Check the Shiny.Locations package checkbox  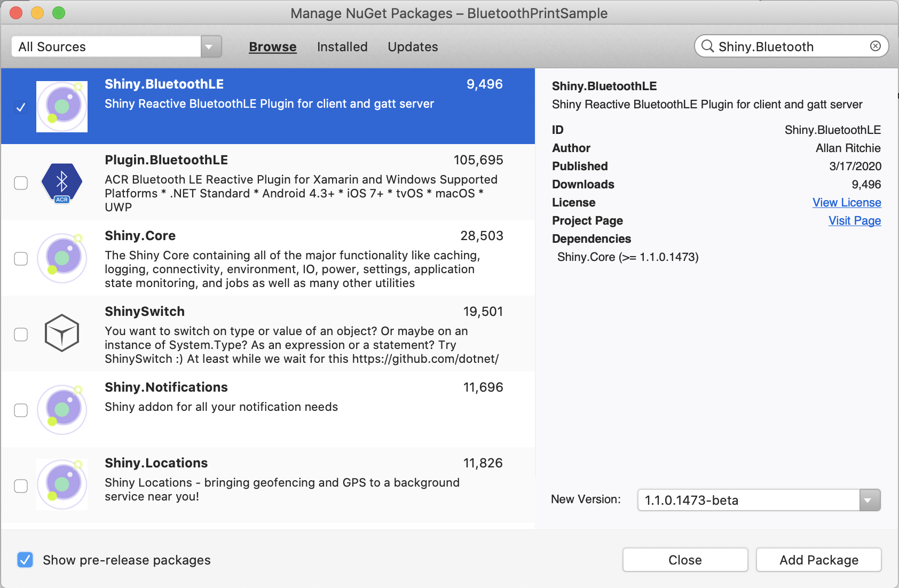point(21,486)
